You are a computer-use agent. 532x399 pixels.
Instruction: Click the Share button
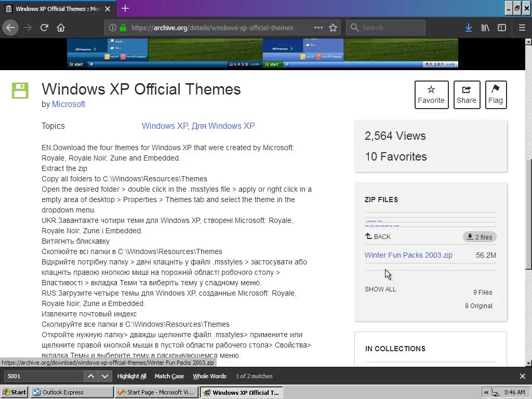pos(467,95)
